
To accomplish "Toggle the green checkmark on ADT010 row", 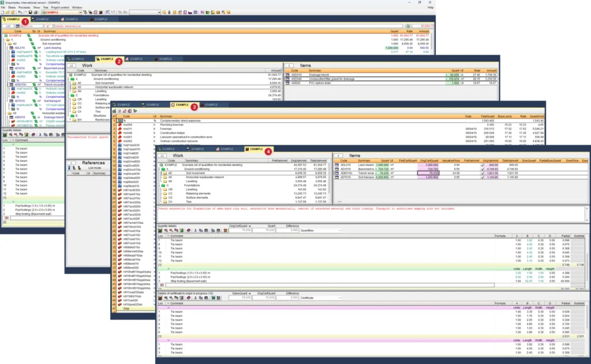I will tap(483, 177).
